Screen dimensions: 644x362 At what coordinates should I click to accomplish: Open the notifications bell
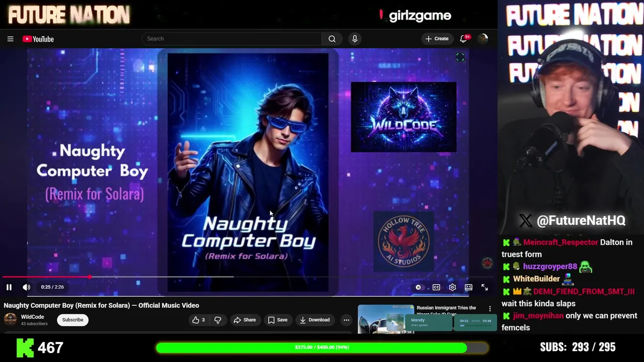[x=464, y=39]
